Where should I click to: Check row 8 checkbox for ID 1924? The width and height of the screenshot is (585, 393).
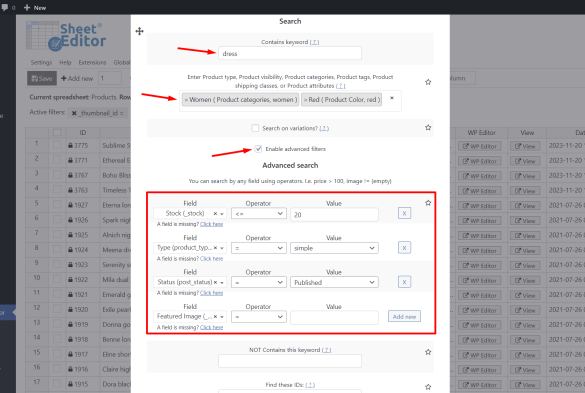click(57, 249)
